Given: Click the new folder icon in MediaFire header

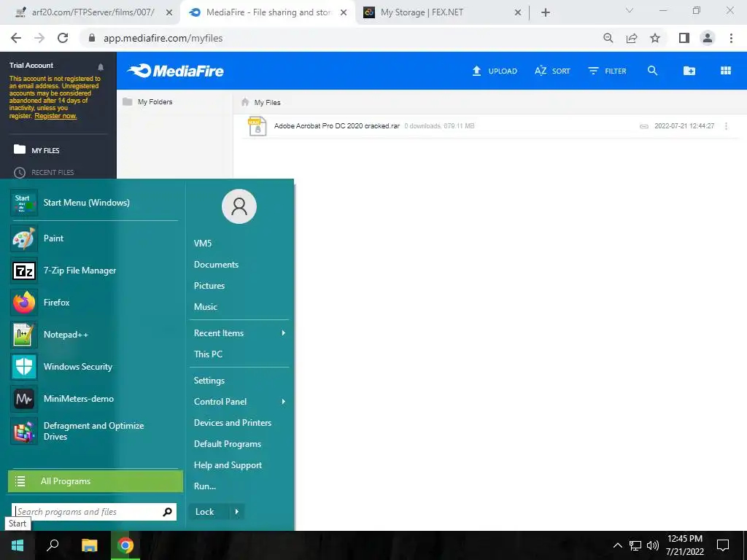Looking at the screenshot, I should coord(689,71).
